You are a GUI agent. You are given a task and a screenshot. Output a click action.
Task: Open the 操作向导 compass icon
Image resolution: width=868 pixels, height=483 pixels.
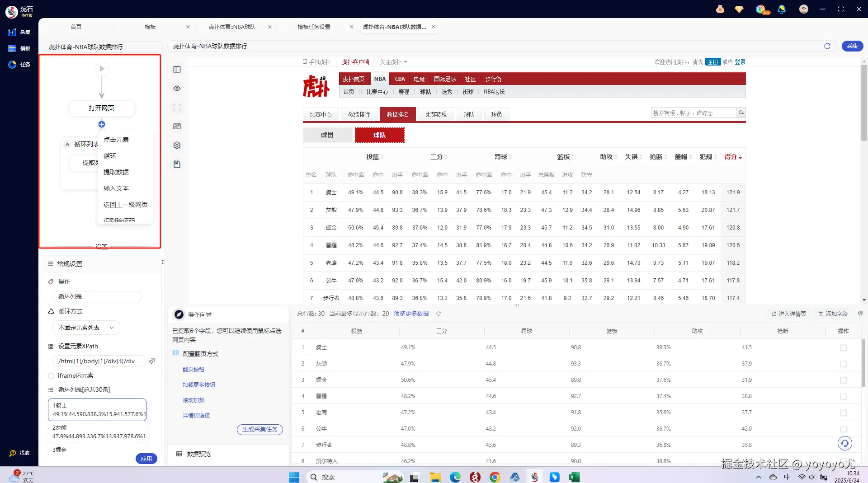click(179, 314)
